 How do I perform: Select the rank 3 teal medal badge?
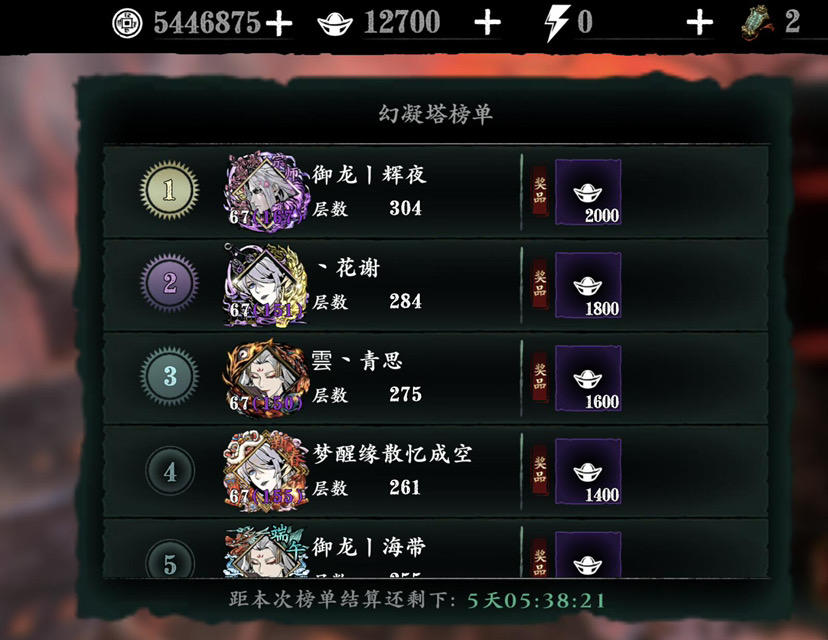pos(170,376)
